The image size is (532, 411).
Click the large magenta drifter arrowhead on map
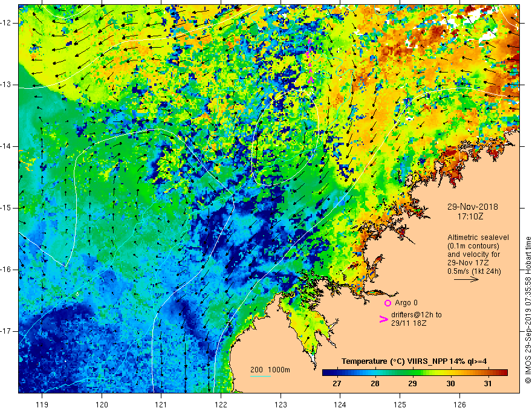311,80
